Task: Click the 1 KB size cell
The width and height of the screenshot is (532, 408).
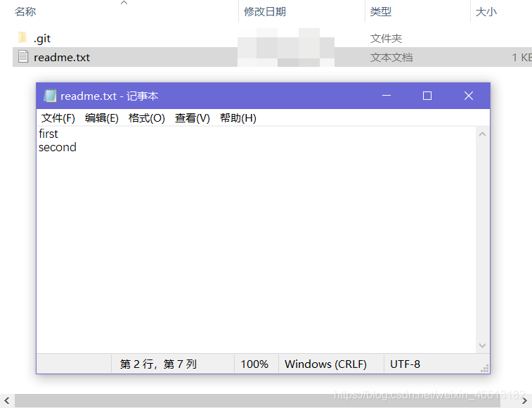Action: pyautogui.click(x=522, y=58)
